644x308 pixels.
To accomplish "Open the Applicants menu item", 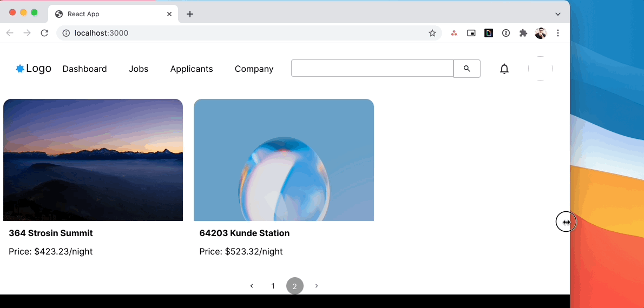I will point(192,69).
